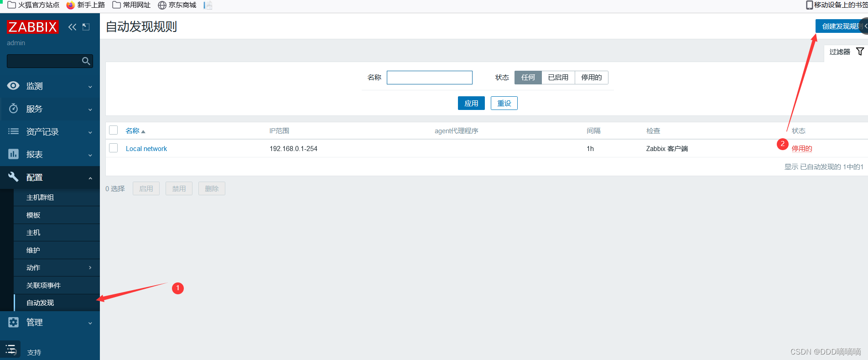The width and height of the screenshot is (868, 360).
Task: Open 关联项事件 configuration page
Action: [57, 285]
